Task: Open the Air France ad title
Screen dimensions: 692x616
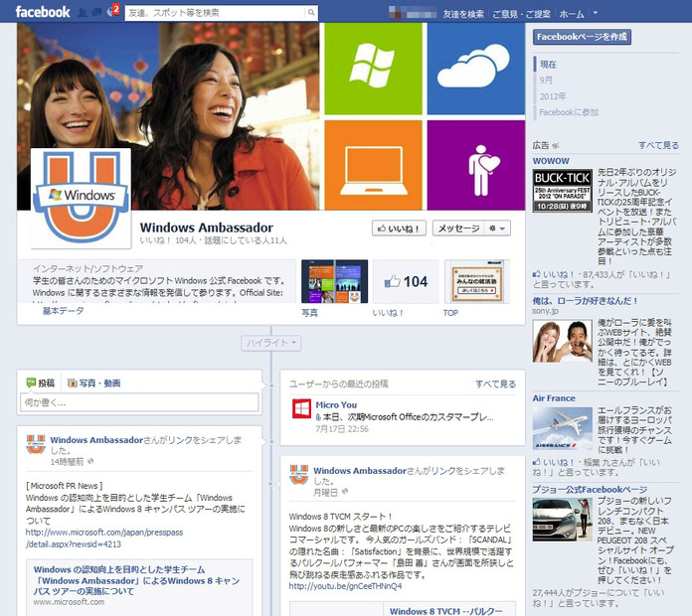Action: 554,398
